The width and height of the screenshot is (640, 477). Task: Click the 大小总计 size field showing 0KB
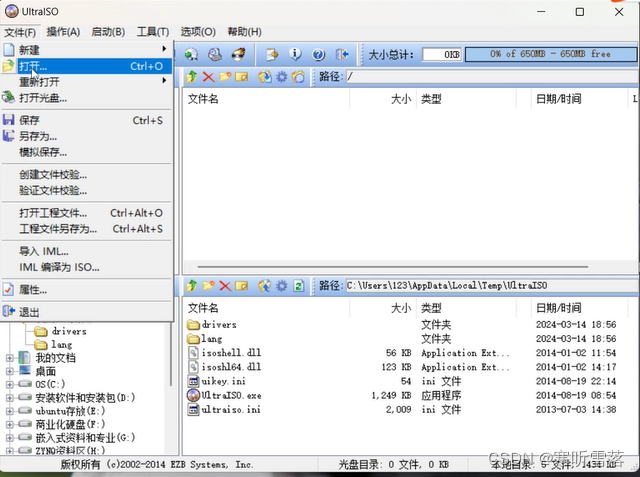pos(442,54)
